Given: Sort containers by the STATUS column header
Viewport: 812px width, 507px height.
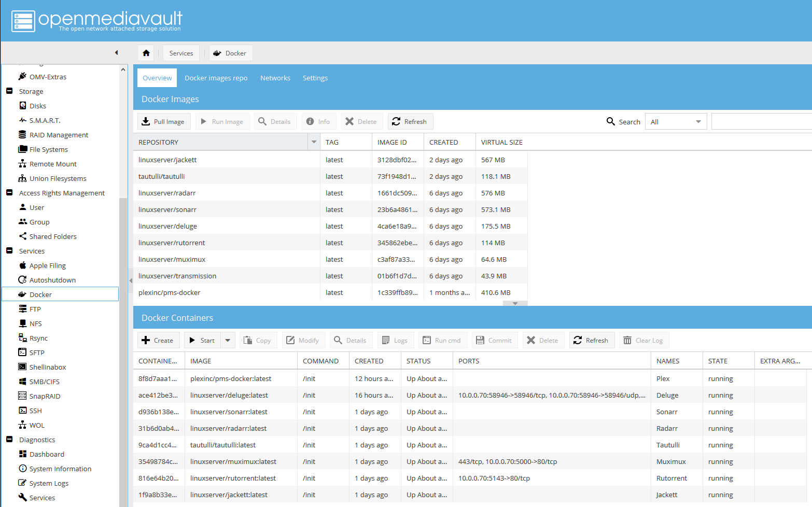Looking at the screenshot, I should click(427, 361).
